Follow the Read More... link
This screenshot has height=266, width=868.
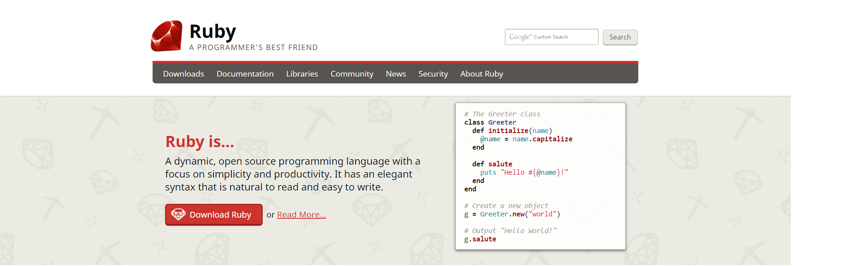tap(301, 215)
